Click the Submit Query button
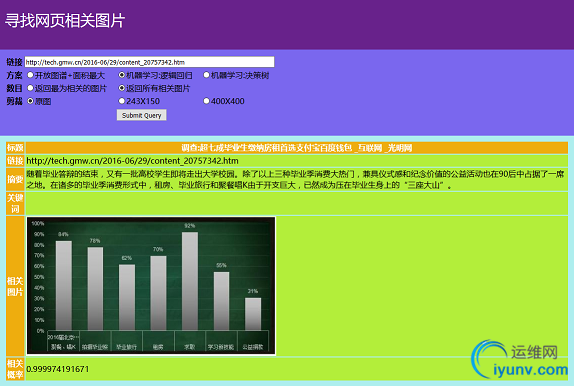The height and width of the screenshot is (386, 574). [142, 115]
